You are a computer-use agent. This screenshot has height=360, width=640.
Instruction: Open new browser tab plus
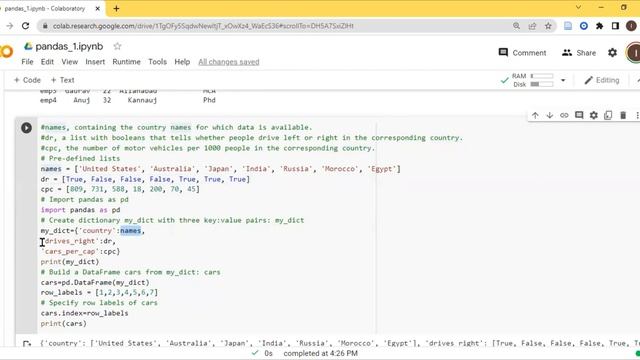pyautogui.click(x=116, y=8)
